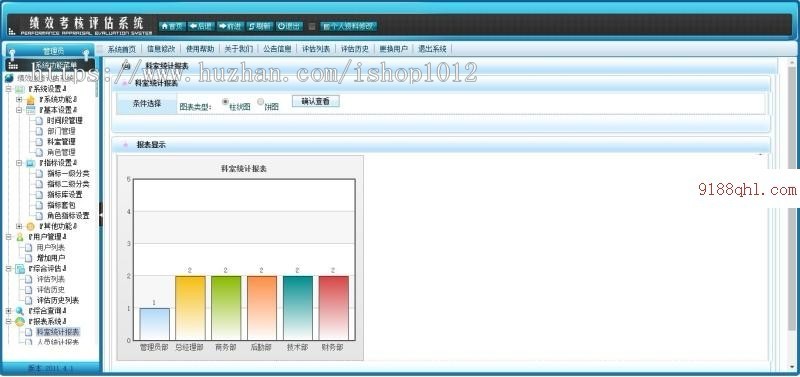Open 增加用户 in the tree
800x377 pixels.
51,258
